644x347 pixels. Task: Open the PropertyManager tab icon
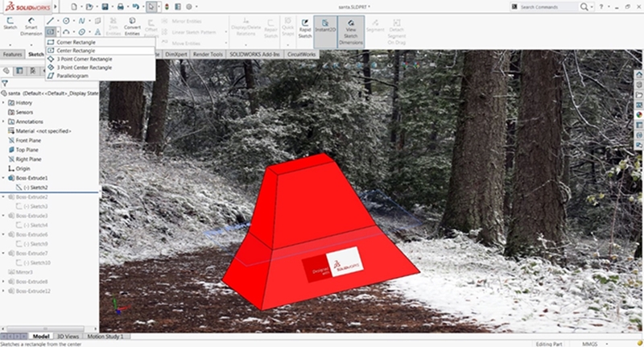[x=19, y=71]
